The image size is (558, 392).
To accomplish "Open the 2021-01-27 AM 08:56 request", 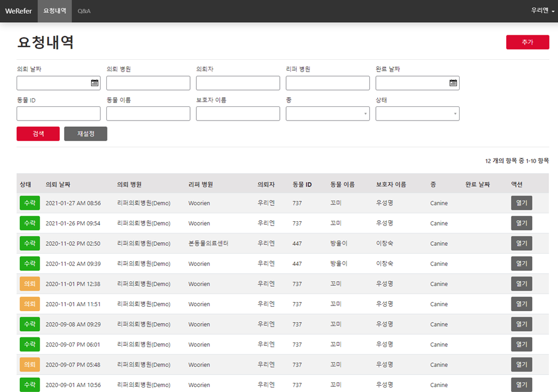I will click(x=522, y=203).
